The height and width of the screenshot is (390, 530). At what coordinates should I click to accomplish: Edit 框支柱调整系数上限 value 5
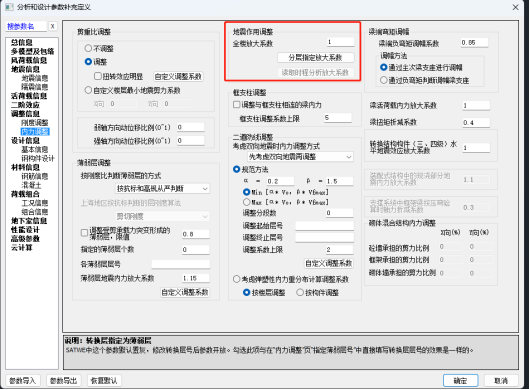[x=338, y=118]
